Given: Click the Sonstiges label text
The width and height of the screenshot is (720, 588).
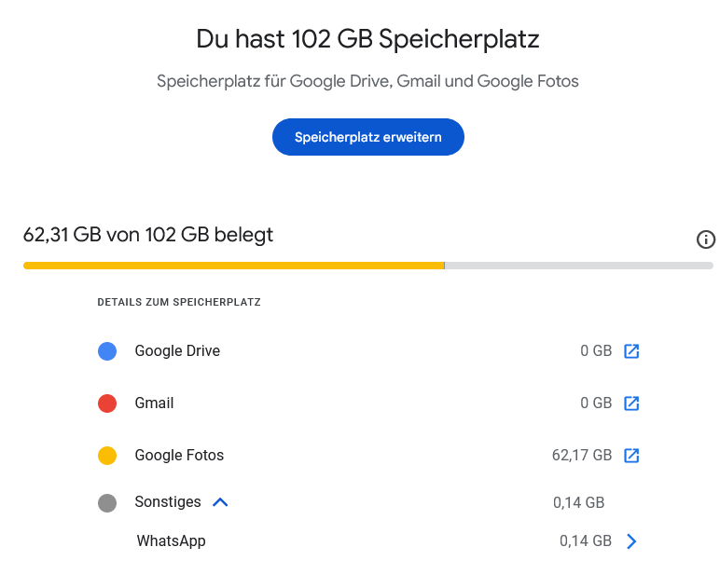Looking at the screenshot, I should click(x=168, y=501).
